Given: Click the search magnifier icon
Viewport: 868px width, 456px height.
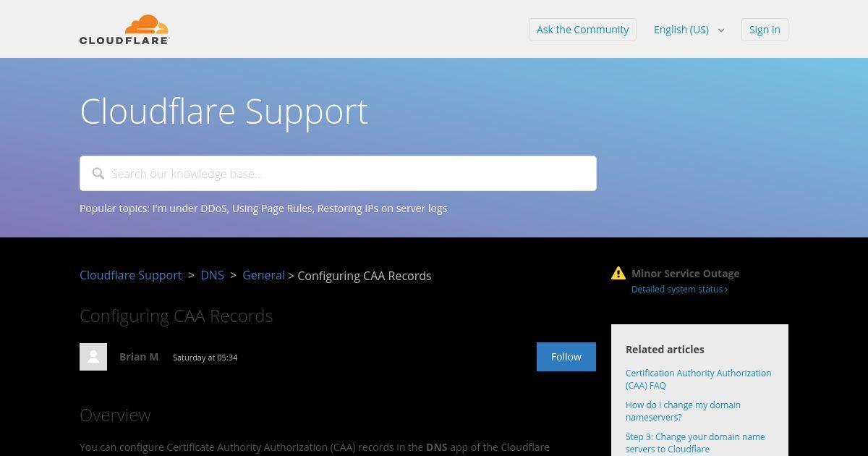Looking at the screenshot, I should point(98,174).
